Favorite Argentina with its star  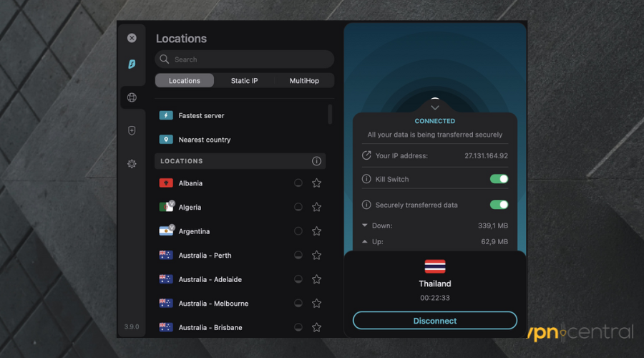[x=316, y=231]
